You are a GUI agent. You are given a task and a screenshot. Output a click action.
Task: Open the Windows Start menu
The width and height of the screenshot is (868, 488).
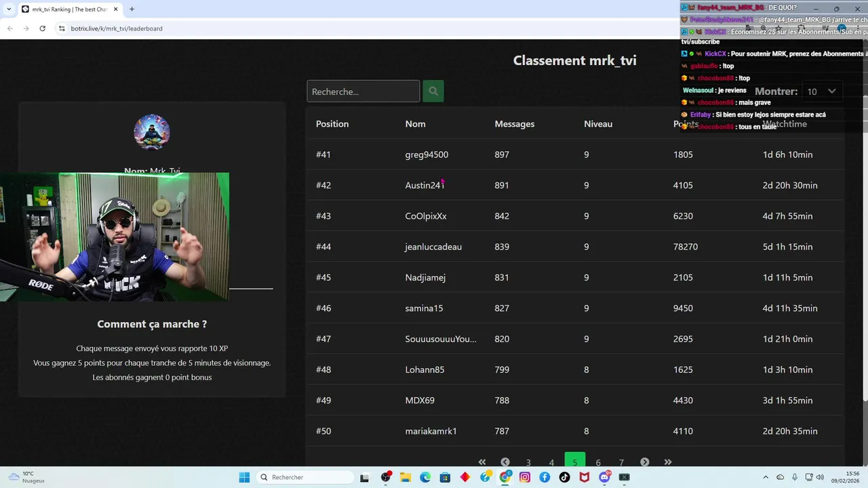(x=244, y=477)
